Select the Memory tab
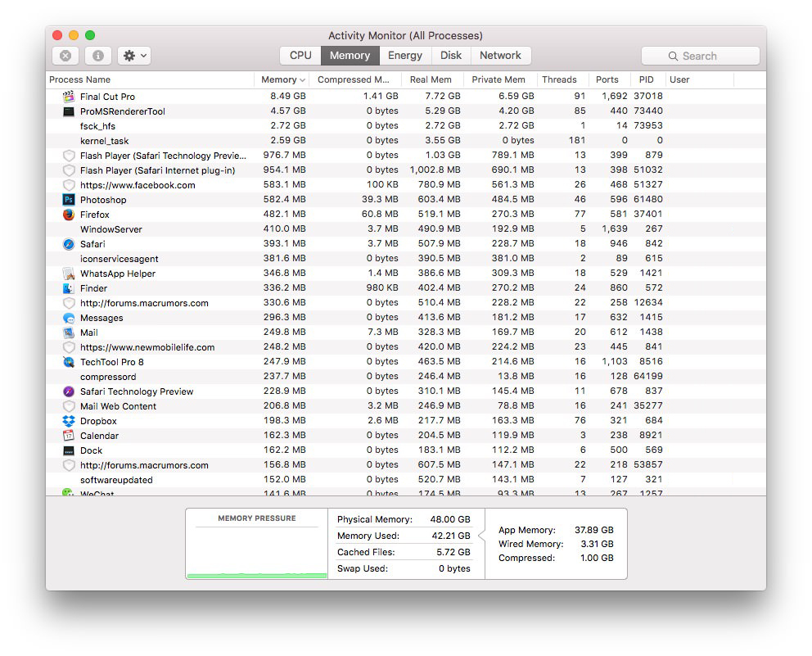The height and width of the screenshot is (656, 812). 350,56
